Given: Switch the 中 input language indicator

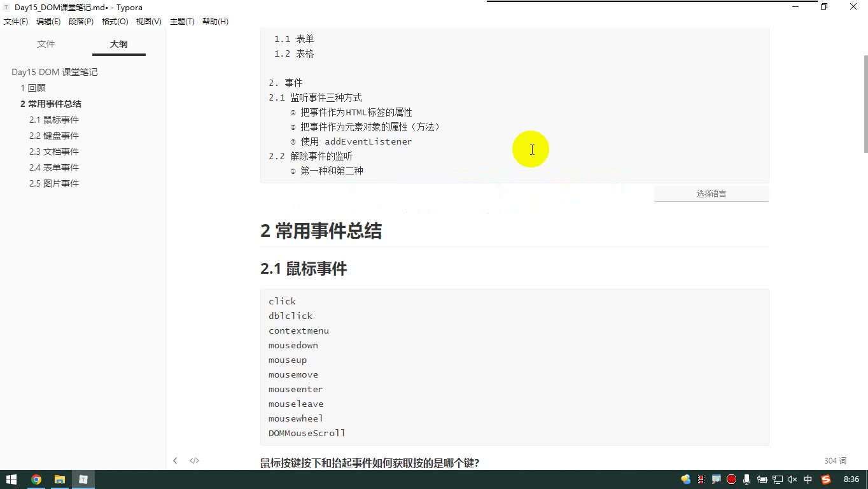Looking at the screenshot, I should [x=808, y=479].
